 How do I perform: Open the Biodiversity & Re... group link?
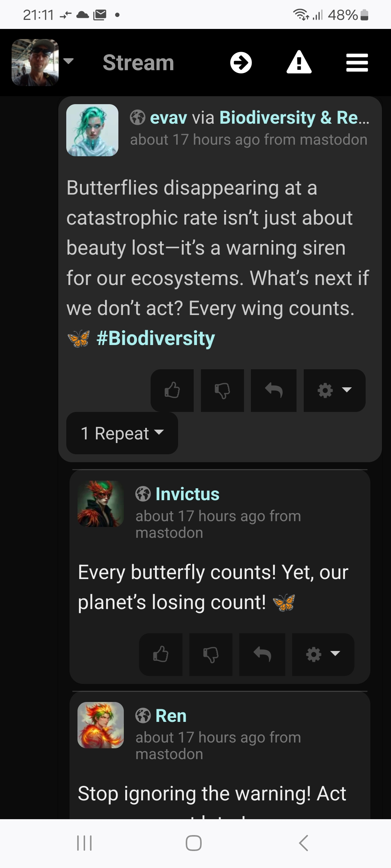[x=294, y=118]
